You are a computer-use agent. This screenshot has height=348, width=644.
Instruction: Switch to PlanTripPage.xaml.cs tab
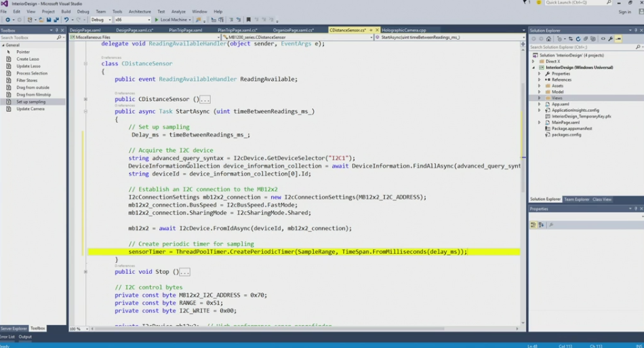(237, 30)
